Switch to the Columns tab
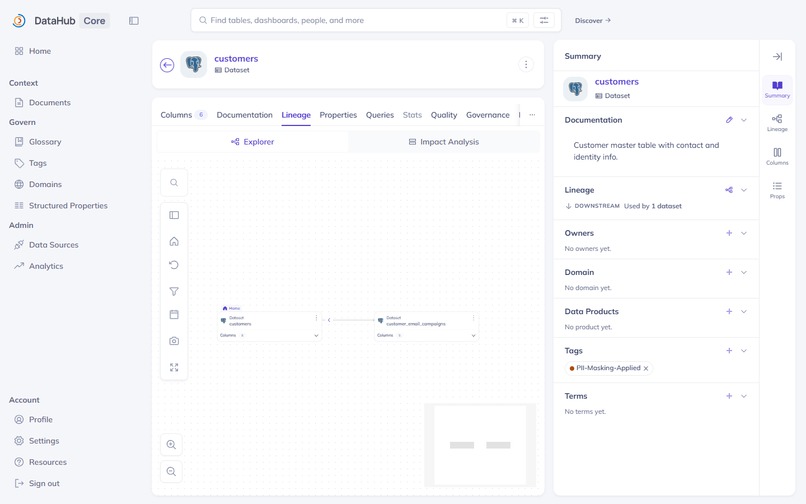 184,115
